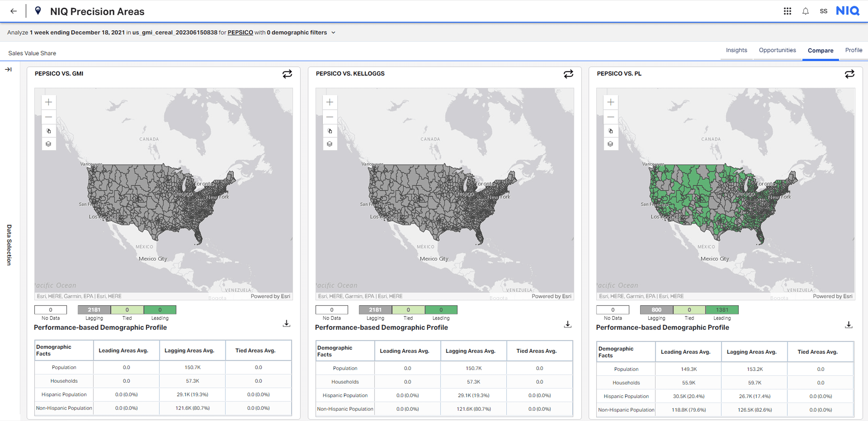This screenshot has height=421, width=868.
Task: Select the Compare tab
Action: [820, 51]
